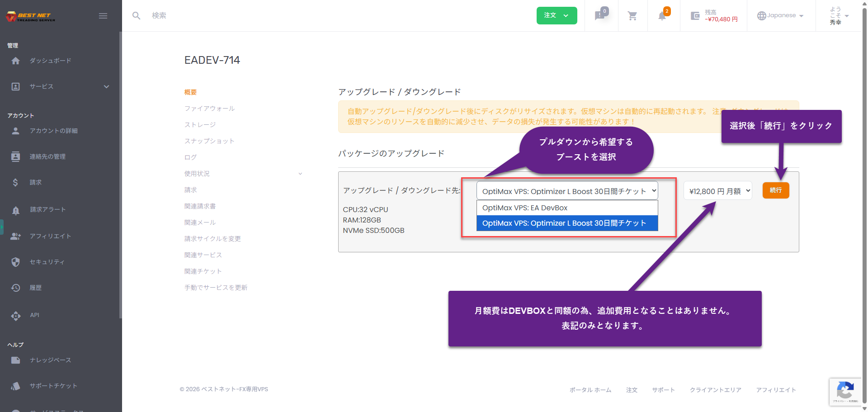Open the reCAPTCHA badge
The width and height of the screenshot is (868, 412).
845,391
